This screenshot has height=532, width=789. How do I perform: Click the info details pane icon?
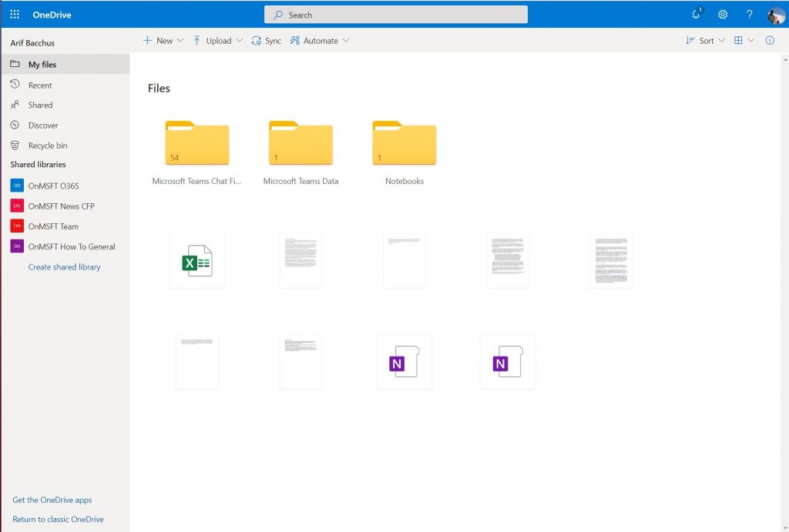770,40
